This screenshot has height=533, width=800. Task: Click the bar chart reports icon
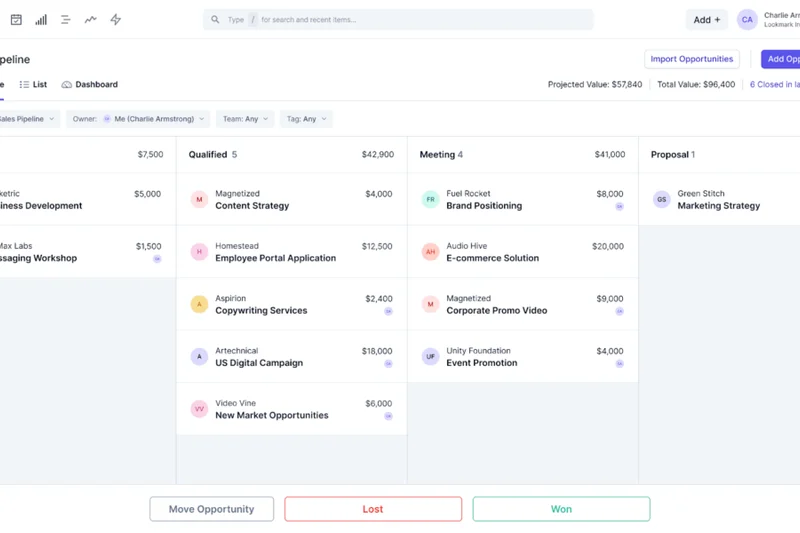click(41, 20)
